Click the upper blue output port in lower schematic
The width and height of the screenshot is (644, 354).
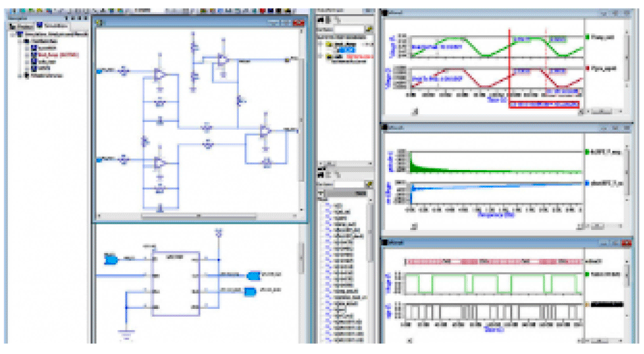tap(254, 276)
